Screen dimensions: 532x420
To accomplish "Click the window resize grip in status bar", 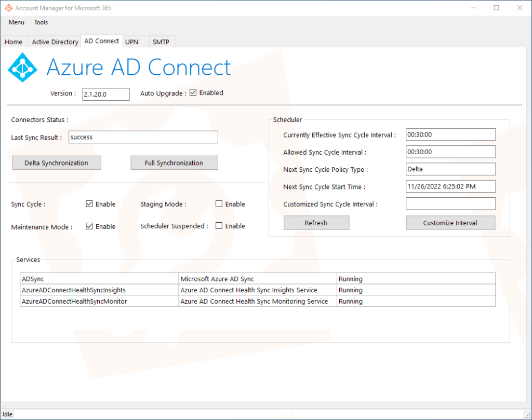I will 527,415.
